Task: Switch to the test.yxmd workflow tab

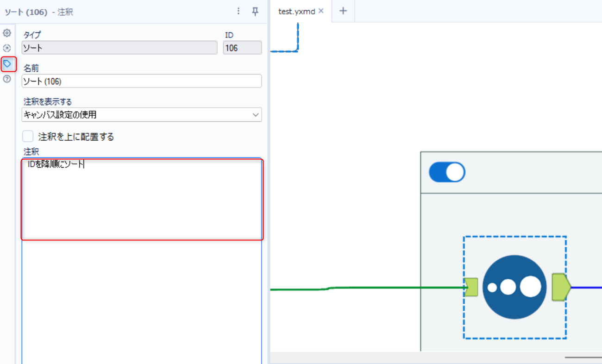Action: 296,11
